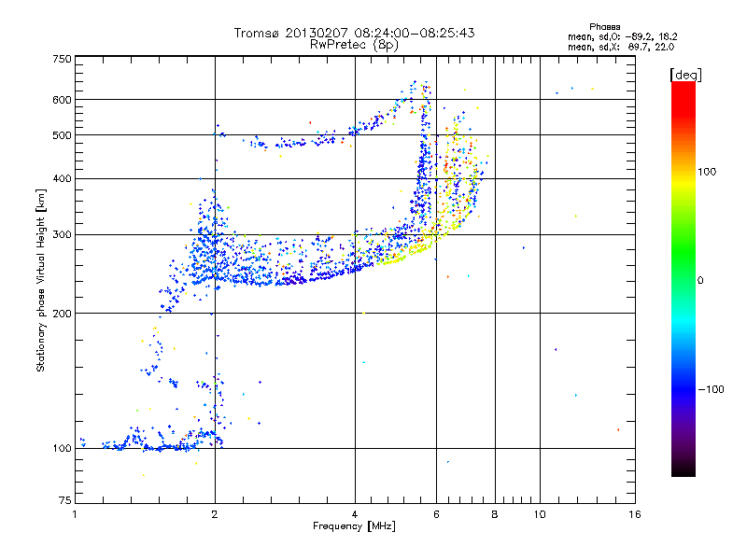Click the "[deg]" label above the colorbar
The image size is (747, 560).
tap(685, 75)
